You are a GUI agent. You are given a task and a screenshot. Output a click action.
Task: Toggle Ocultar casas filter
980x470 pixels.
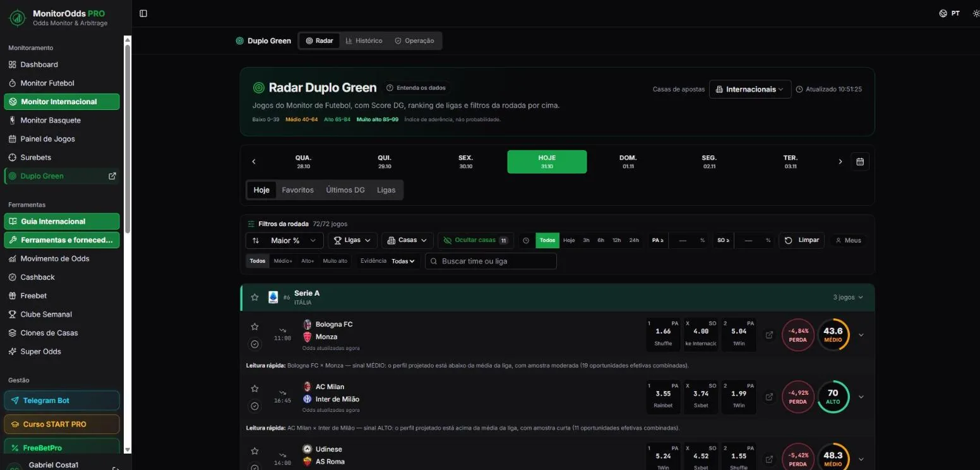475,241
